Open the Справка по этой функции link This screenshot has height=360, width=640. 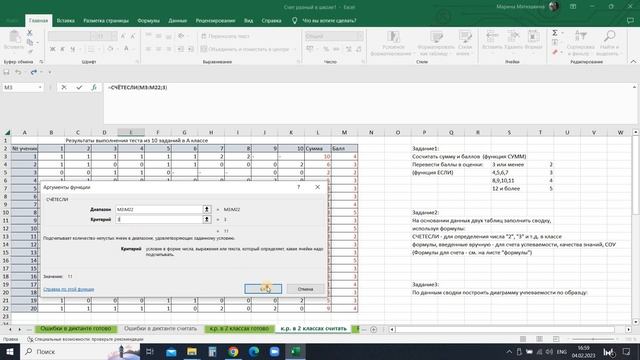click(x=69, y=289)
